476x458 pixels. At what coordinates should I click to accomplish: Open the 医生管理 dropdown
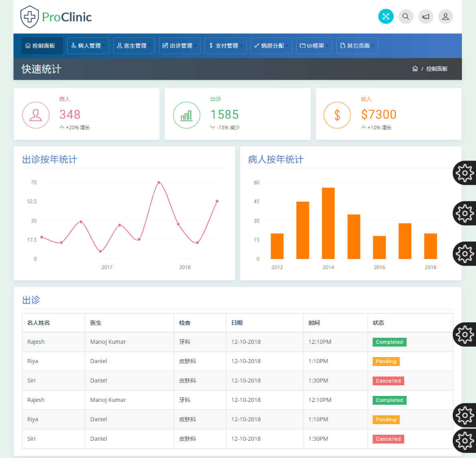(134, 45)
